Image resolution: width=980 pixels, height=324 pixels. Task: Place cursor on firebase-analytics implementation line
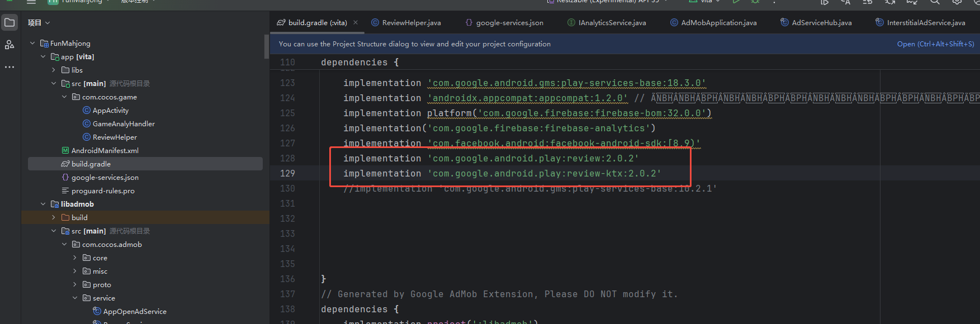(499, 128)
